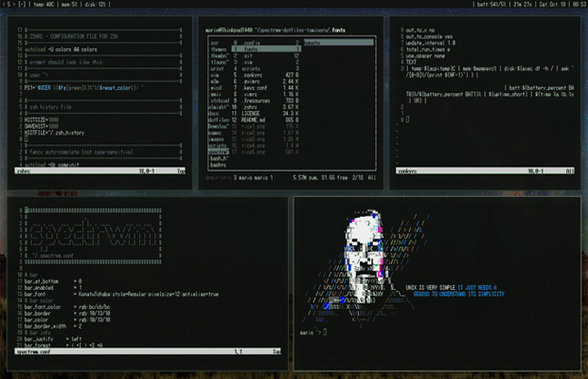This screenshot has width=588, height=379.
Task: Click 'out_to_console yes' line in conkyrc
Action: tap(429, 36)
